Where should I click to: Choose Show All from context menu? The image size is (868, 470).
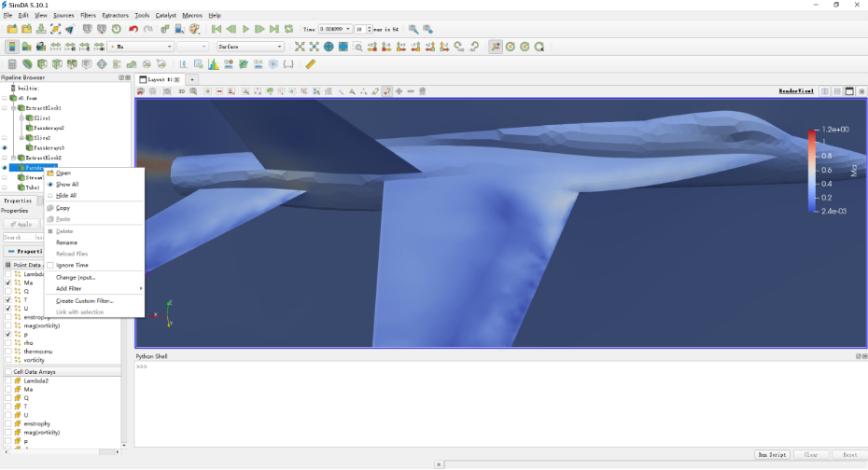[67, 185]
